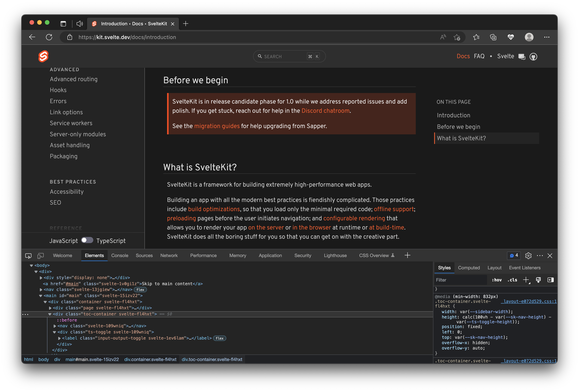
Task: Follow the Discord chatroom link
Action: click(x=325, y=111)
